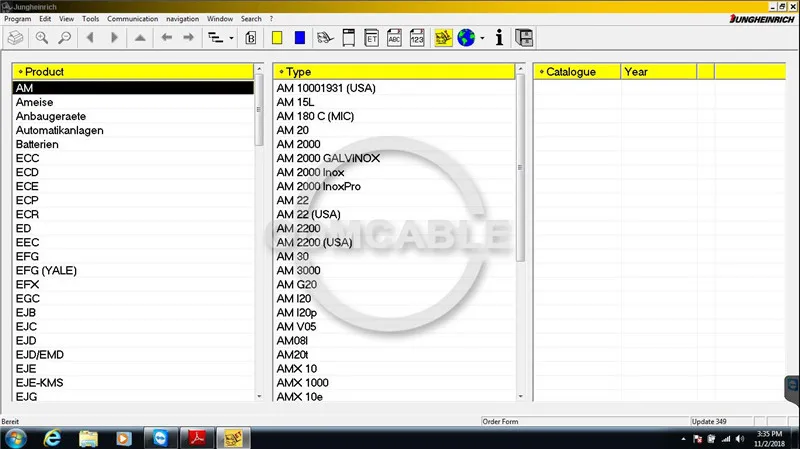
Task: Select AMX 1000 type row
Action: 394,383
